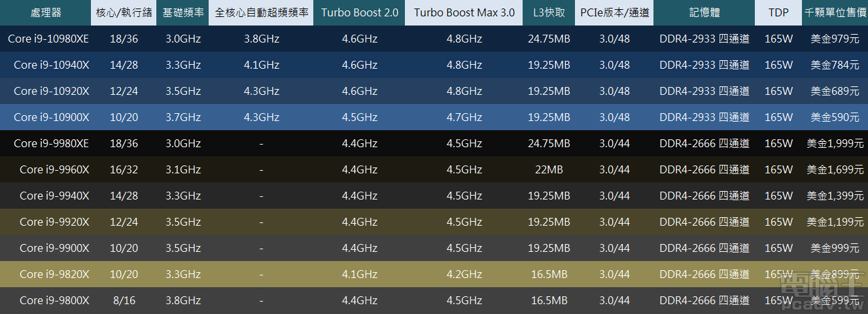Click the TDP column header
Screen dimensions: 868x314
point(778,12)
